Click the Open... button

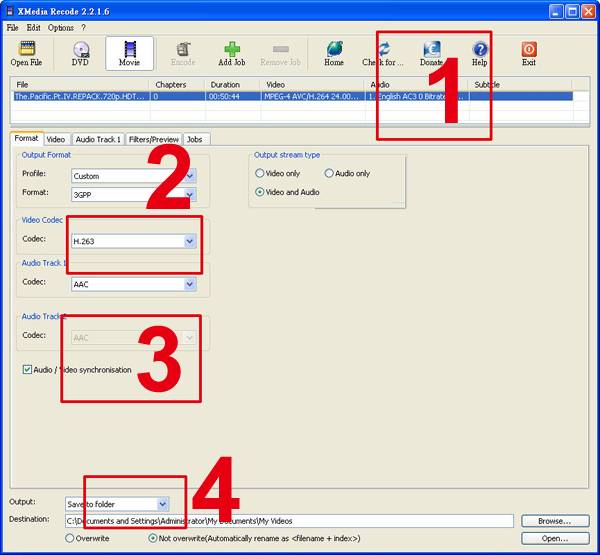555,539
